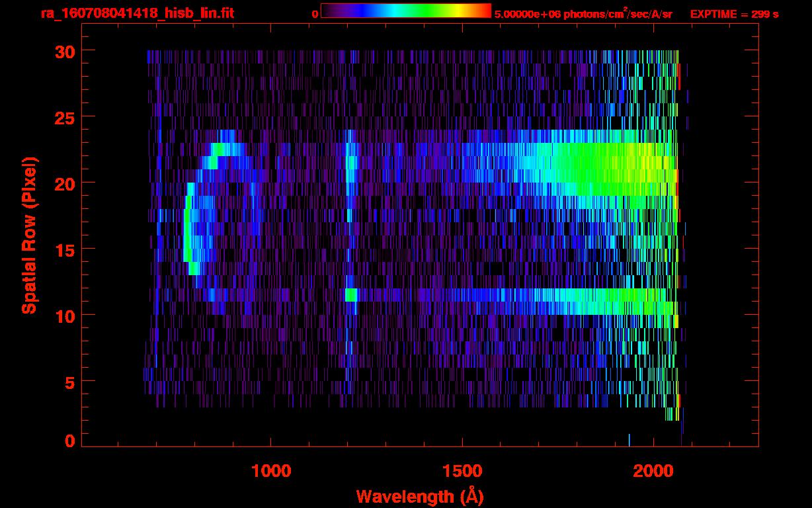Click the y-axis tick label 0
The width and height of the screenshot is (812, 508).
69,441
